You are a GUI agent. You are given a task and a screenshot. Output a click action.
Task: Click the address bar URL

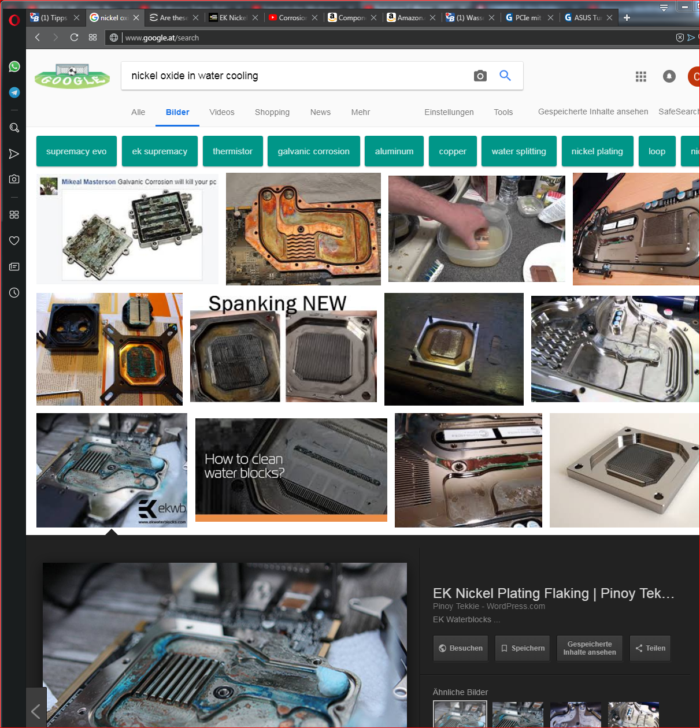pos(162,38)
